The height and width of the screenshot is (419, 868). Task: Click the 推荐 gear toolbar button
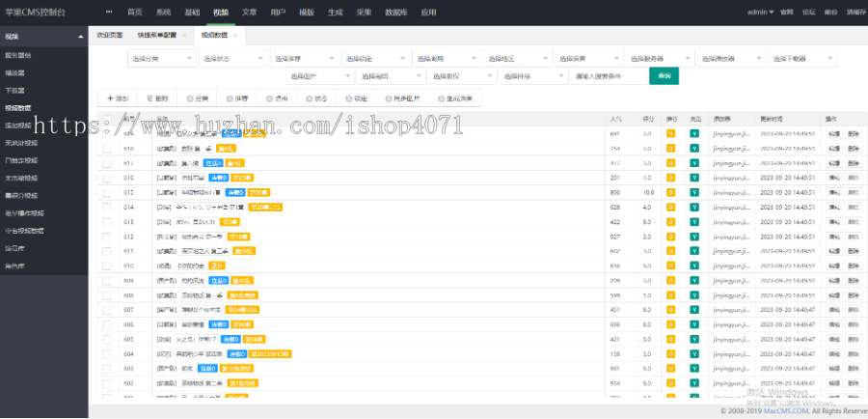click(237, 98)
